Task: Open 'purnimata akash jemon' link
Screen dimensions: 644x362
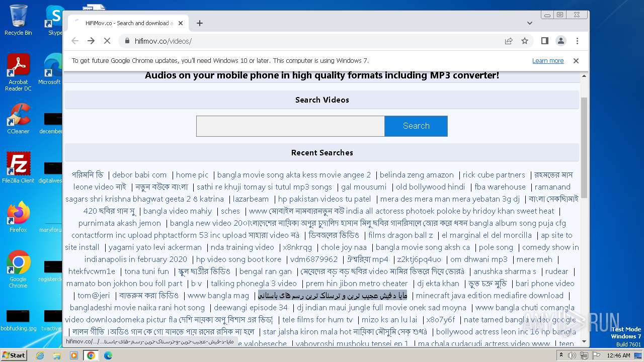Action: pyautogui.click(x=120, y=223)
